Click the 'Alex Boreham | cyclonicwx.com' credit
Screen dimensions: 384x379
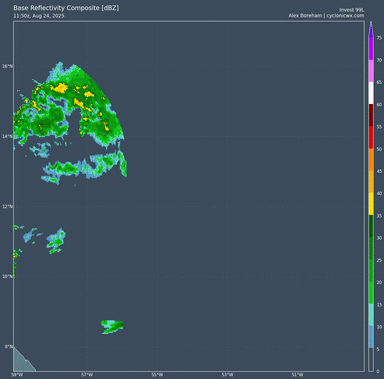tap(326, 16)
